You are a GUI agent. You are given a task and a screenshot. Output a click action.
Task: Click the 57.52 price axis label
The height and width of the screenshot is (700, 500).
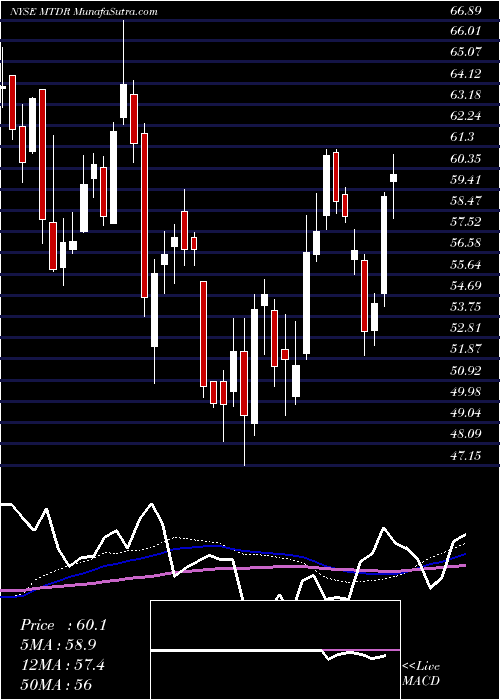click(466, 222)
